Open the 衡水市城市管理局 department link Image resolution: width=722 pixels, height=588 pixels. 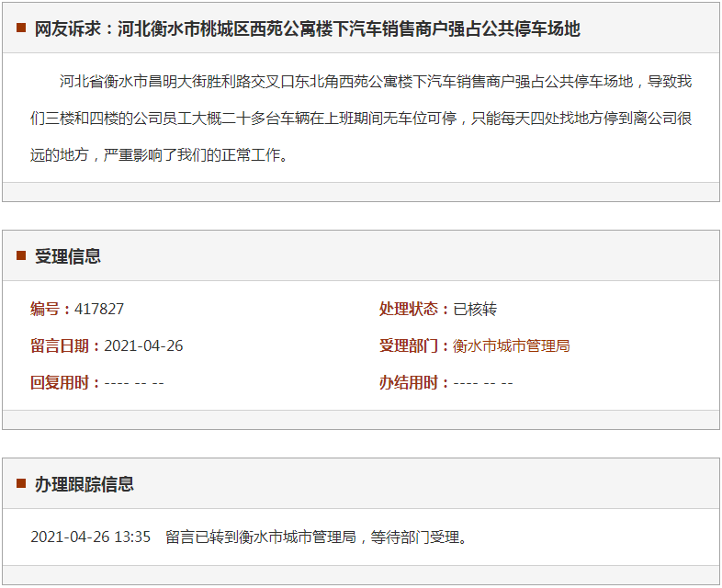(x=512, y=345)
